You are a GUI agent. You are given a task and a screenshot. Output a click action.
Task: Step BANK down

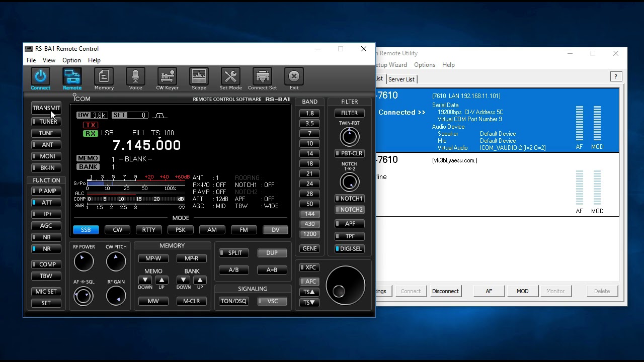click(183, 281)
